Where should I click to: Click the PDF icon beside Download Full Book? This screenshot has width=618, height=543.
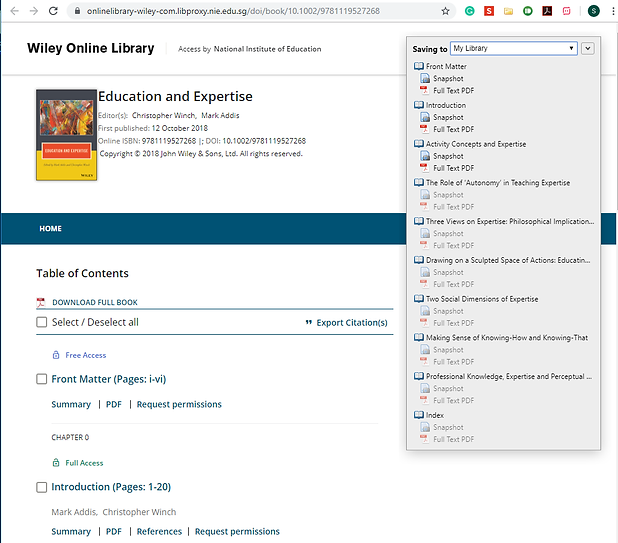[x=41, y=302]
